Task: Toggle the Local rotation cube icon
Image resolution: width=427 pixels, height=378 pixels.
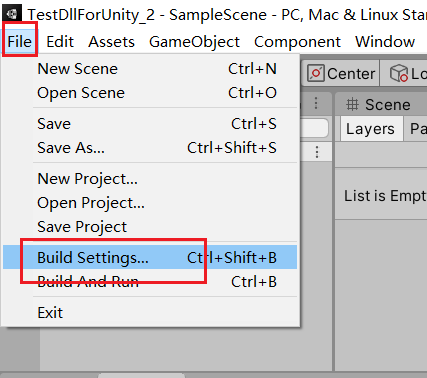Action: (x=399, y=73)
